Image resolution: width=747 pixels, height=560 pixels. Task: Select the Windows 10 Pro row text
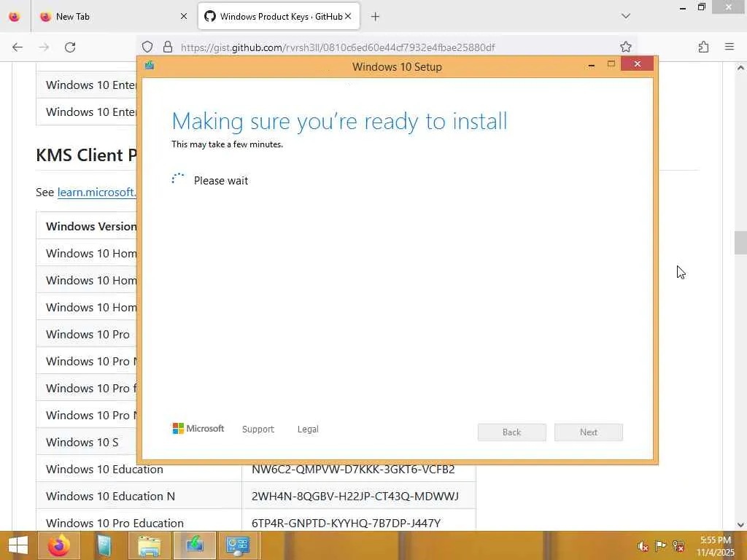(x=88, y=334)
